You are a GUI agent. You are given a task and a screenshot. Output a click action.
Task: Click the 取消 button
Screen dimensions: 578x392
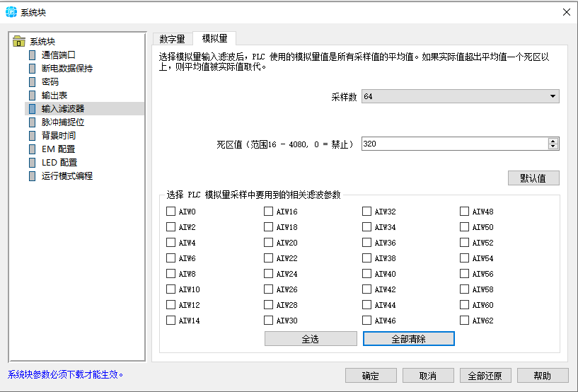(x=428, y=376)
